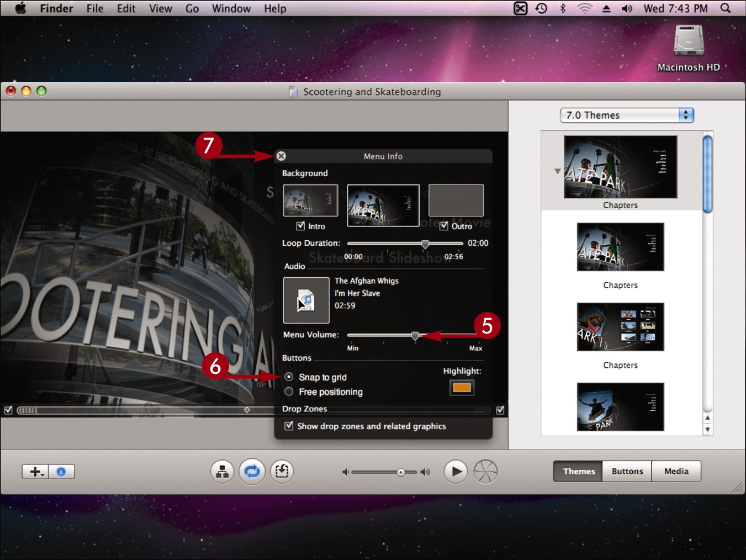Toggle the right scrubber checkbox
Screen dimensions: 746x560
(500, 410)
